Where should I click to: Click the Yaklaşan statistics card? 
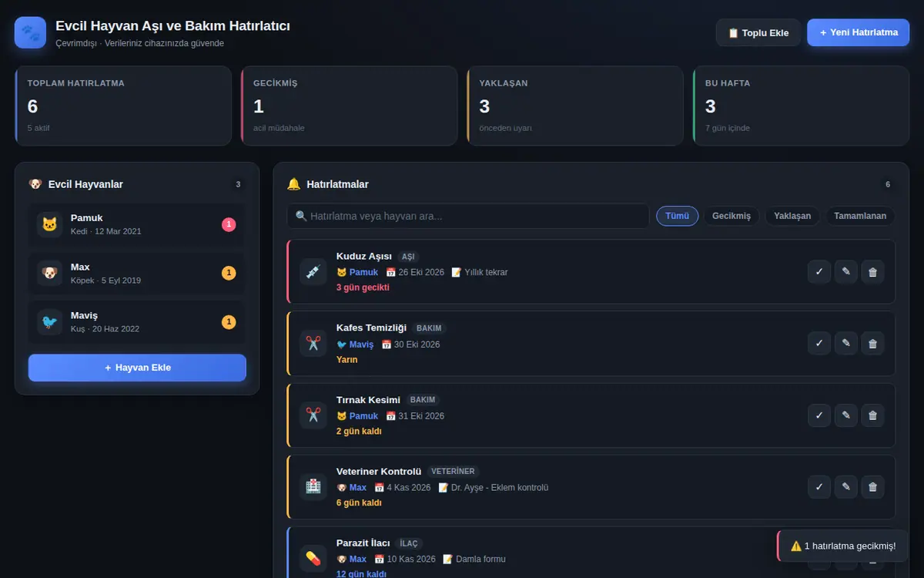[575, 106]
